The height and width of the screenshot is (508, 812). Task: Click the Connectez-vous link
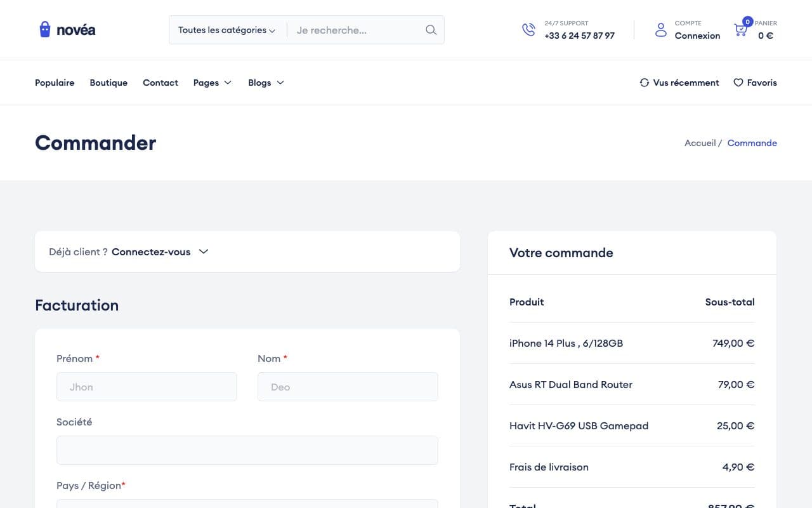(x=151, y=251)
